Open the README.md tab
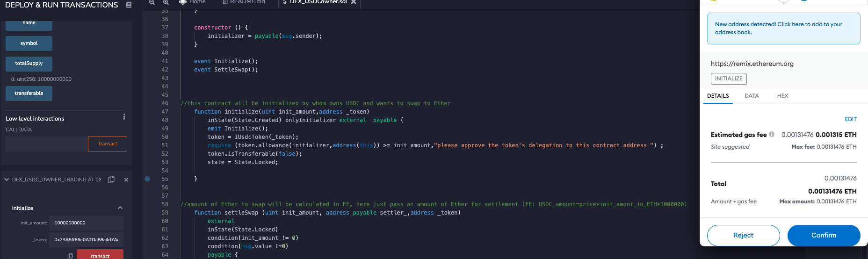 click(x=244, y=2)
